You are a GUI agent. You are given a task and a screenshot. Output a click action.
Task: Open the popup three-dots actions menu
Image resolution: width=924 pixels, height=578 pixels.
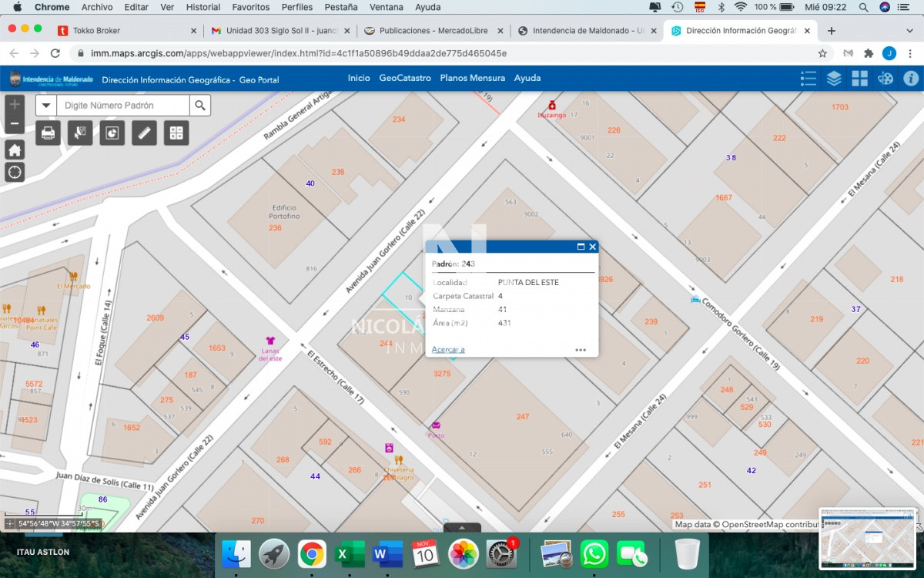click(581, 350)
